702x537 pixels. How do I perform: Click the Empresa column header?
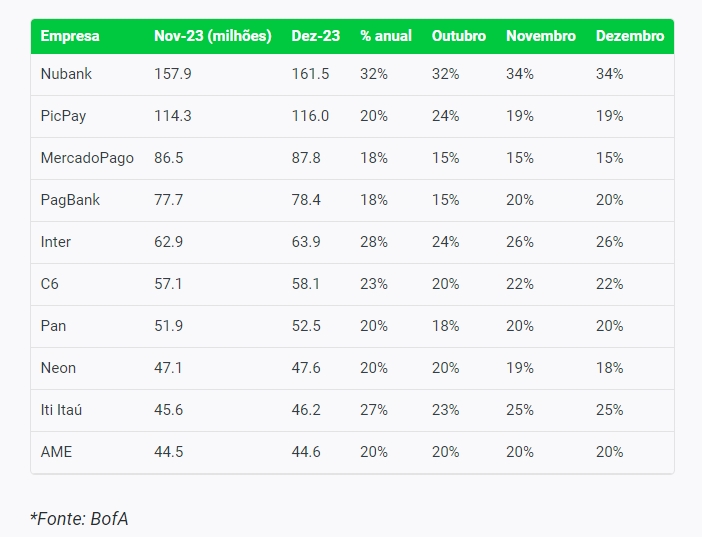point(70,36)
